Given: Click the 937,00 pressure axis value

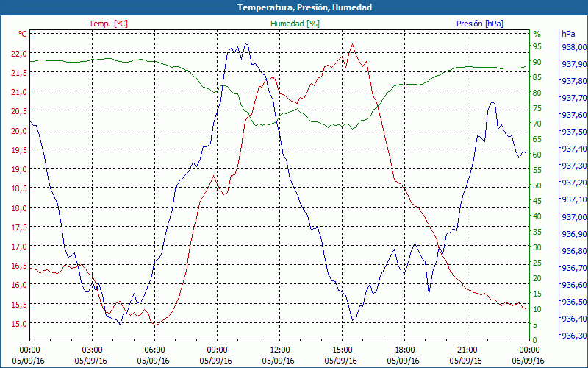Looking at the screenshot, I should click(x=573, y=216).
